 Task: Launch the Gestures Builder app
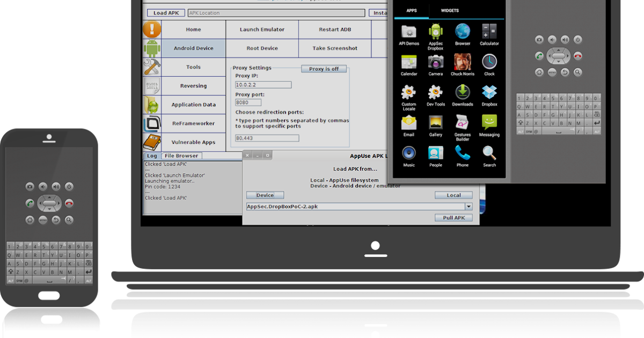[x=463, y=128]
